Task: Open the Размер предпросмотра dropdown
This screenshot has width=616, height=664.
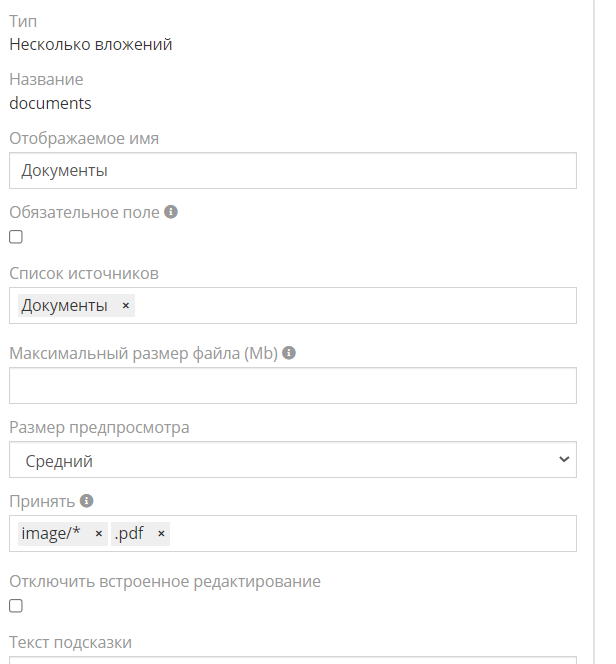Action: click(293, 461)
